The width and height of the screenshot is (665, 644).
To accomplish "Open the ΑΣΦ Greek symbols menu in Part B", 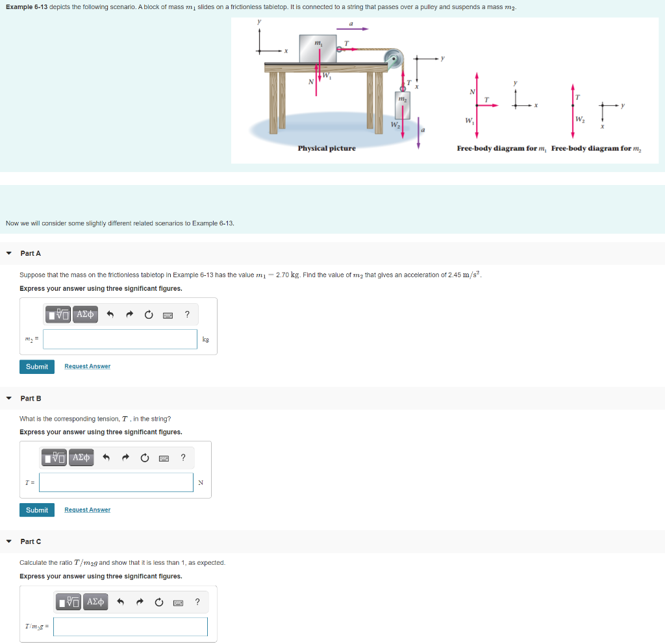I will click(81, 458).
